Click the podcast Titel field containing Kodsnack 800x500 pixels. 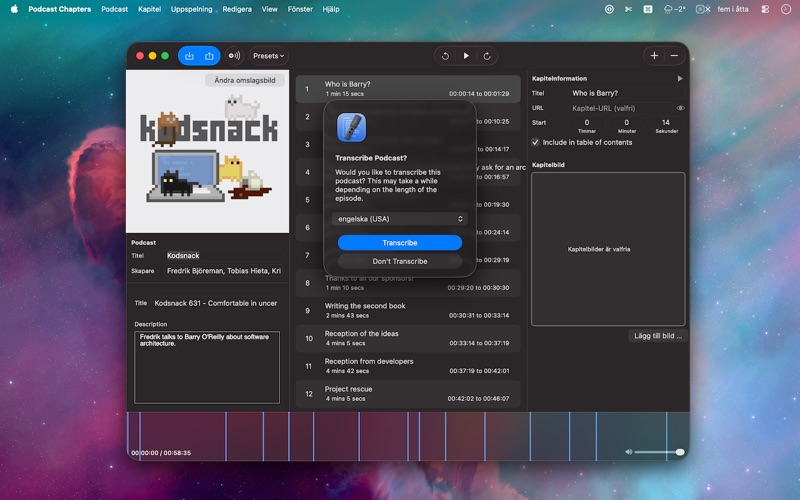(224, 256)
